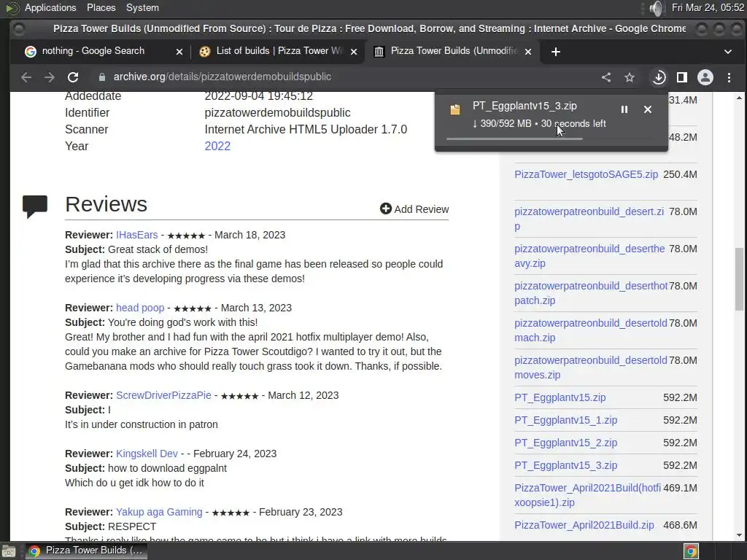Open the system volume control
This screenshot has height=560, width=747.
[657, 8]
